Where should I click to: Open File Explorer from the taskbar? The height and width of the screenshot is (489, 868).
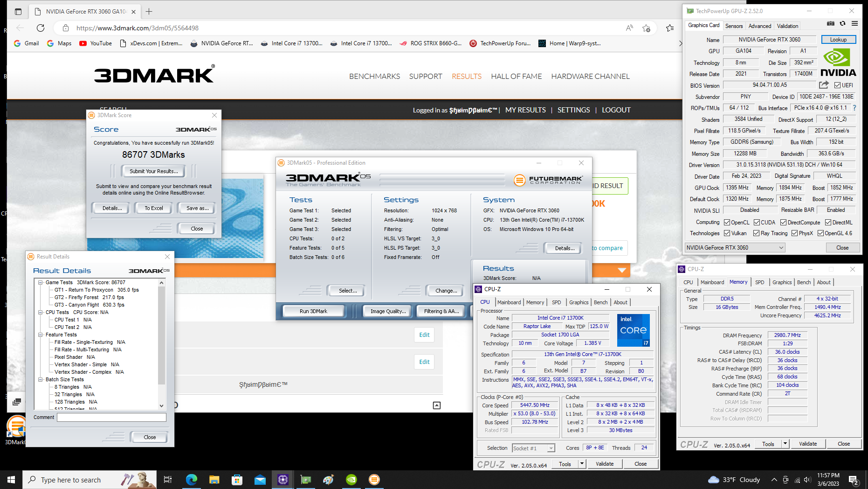pos(214,480)
